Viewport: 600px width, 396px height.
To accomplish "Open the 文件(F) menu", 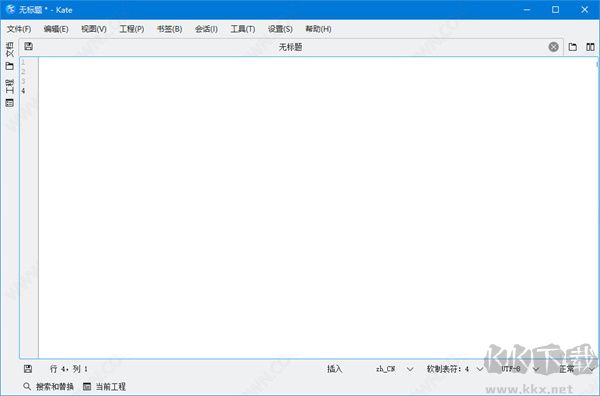I will [x=19, y=29].
